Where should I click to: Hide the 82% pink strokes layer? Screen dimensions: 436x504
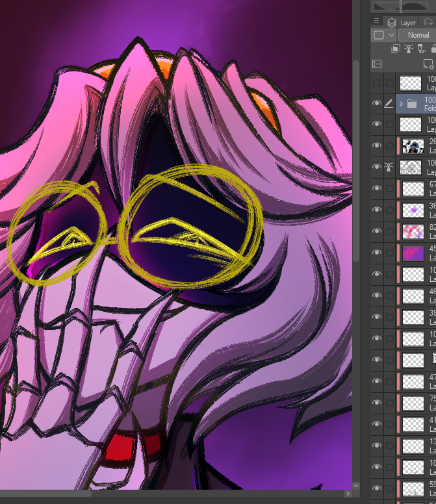376,231
